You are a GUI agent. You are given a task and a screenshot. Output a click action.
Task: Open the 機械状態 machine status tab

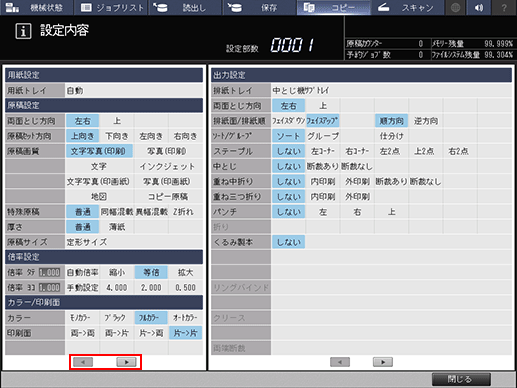coord(36,7)
